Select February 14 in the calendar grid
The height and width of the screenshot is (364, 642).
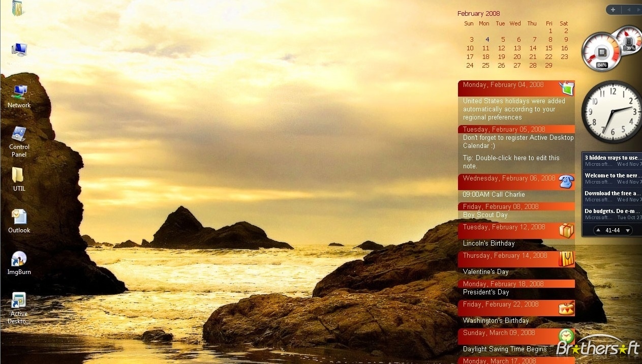pyautogui.click(x=533, y=48)
